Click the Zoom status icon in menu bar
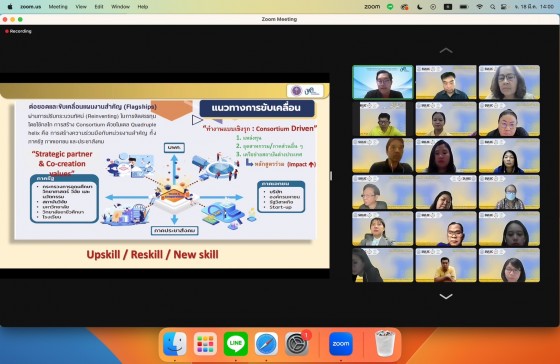 click(x=372, y=6)
